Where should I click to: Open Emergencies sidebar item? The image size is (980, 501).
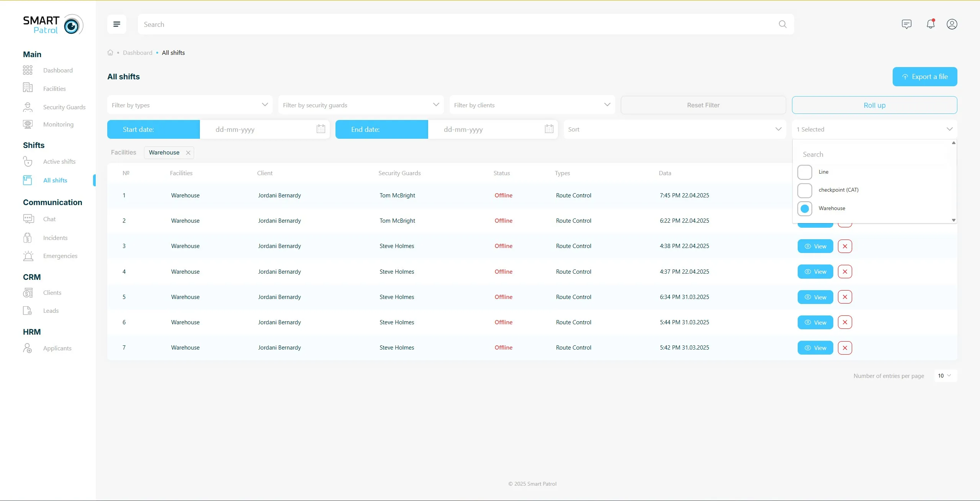pos(60,256)
